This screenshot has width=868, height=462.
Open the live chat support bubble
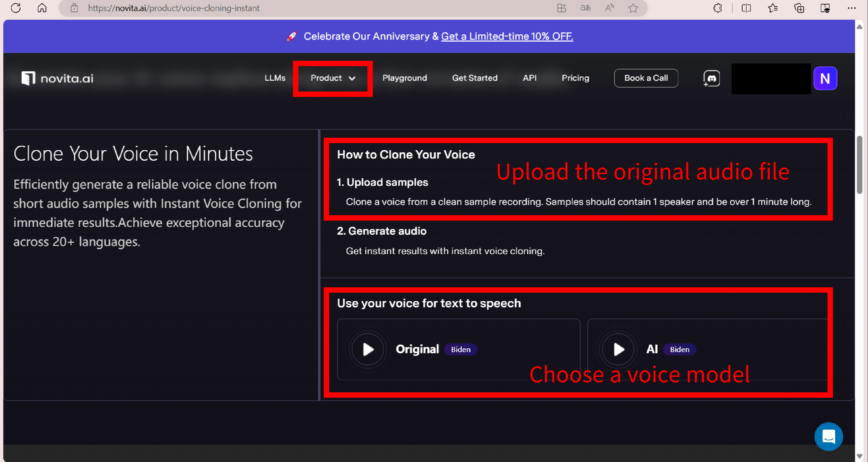pyautogui.click(x=828, y=436)
